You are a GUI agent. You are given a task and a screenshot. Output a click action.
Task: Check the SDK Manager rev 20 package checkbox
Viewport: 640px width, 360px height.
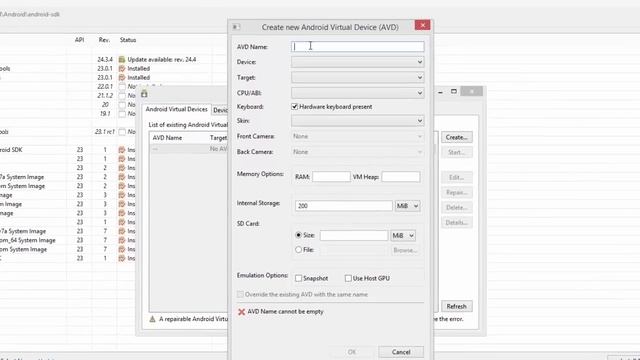pyautogui.click(x=122, y=104)
